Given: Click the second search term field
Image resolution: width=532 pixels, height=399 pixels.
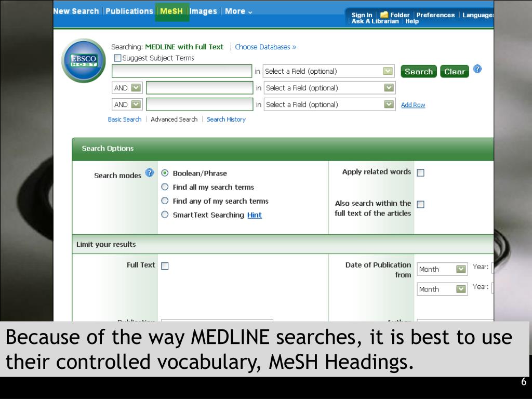Looking at the screenshot, I should coord(199,88).
